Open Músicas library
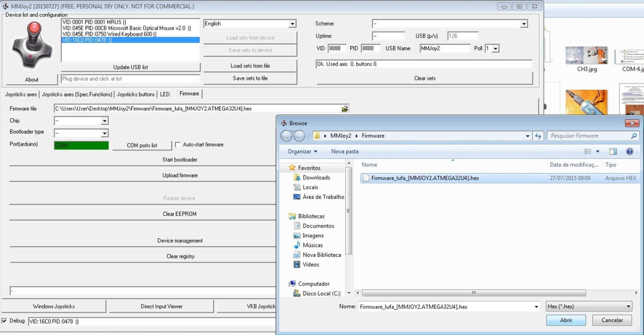The image size is (644, 335). tap(312, 245)
